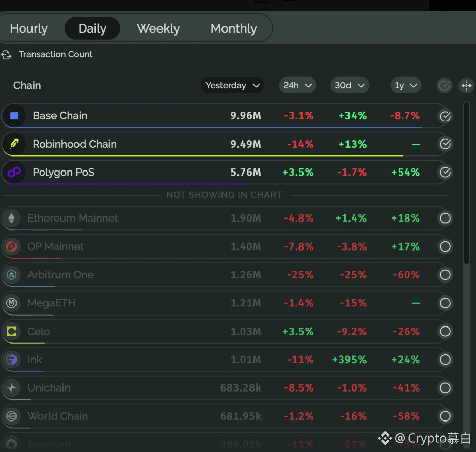Viewport: 476px width, 452px height.
Task: Click Base Chain's 9.96M value
Action: click(x=246, y=116)
